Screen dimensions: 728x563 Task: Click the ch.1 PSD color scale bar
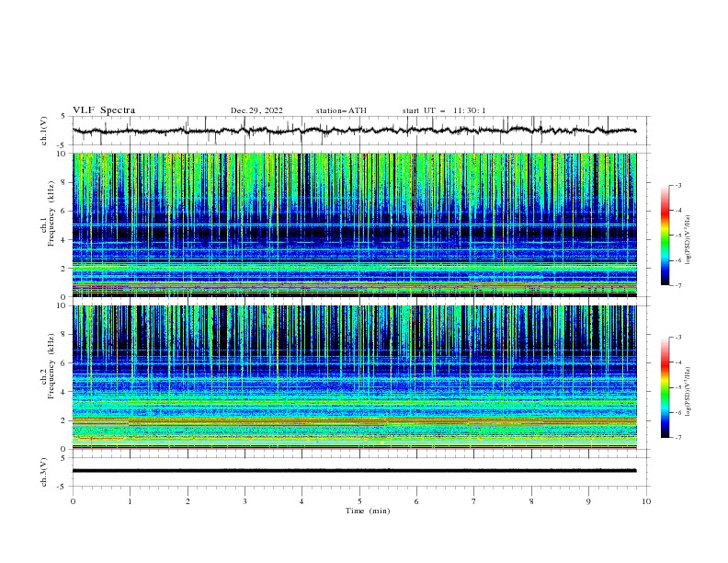(x=665, y=236)
